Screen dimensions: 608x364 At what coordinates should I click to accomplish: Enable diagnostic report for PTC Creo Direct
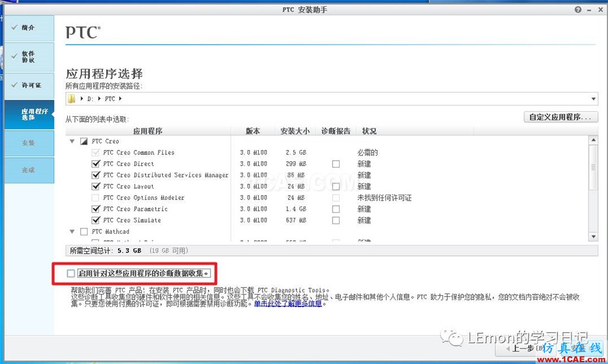[336, 164]
